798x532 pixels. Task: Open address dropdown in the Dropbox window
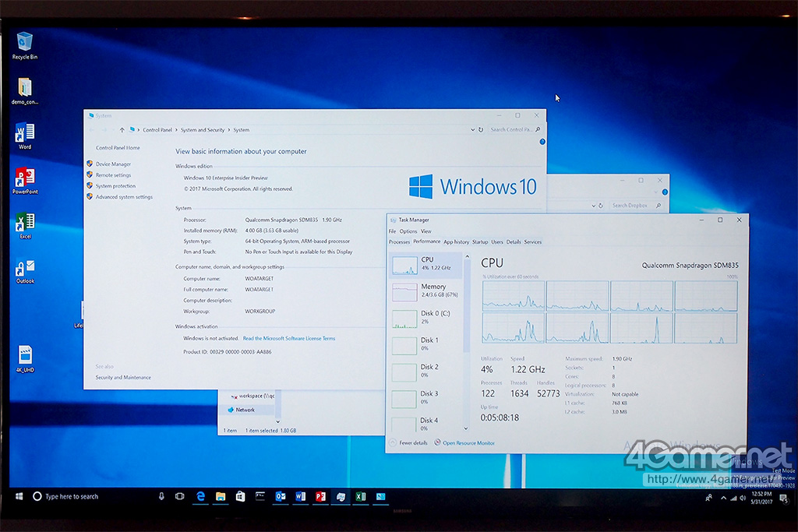pyautogui.click(x=593, y=206)
